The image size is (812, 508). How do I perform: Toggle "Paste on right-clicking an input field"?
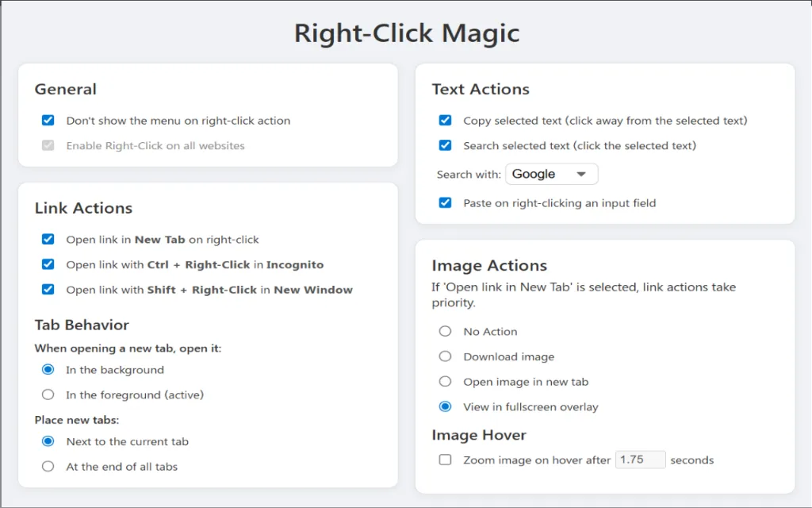click(445, 202)
